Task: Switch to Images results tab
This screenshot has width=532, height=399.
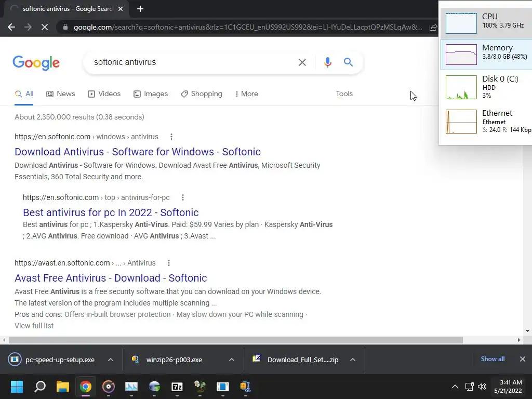Action: [x=151, y=94]
